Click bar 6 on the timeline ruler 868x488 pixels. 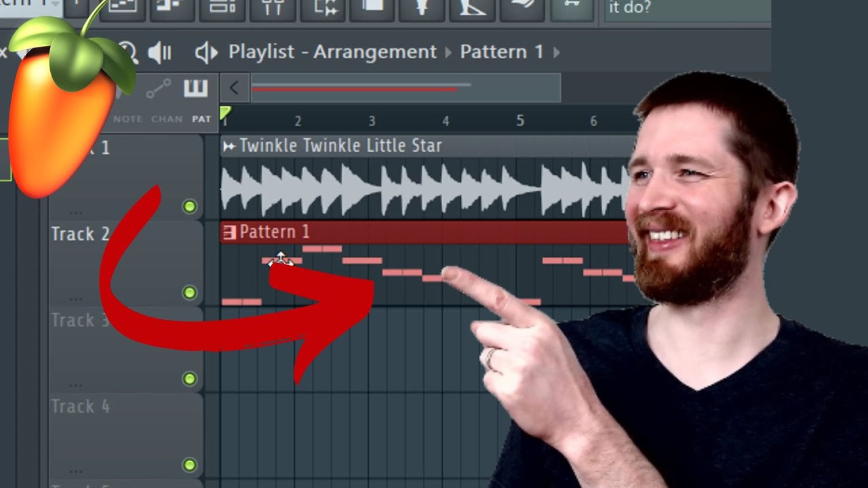coord(593,121)
